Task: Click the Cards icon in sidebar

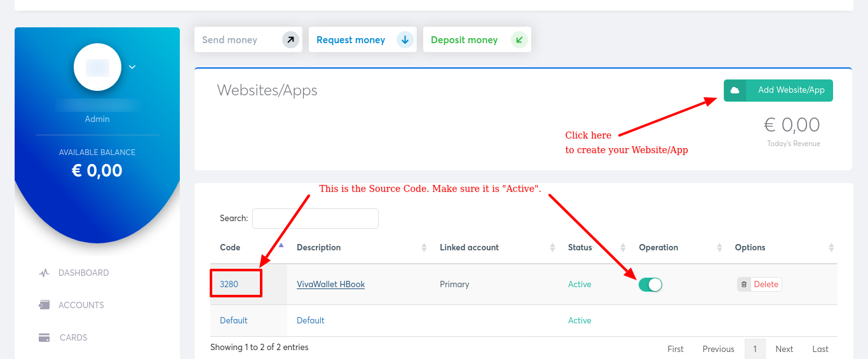Action: pos(44,337)
